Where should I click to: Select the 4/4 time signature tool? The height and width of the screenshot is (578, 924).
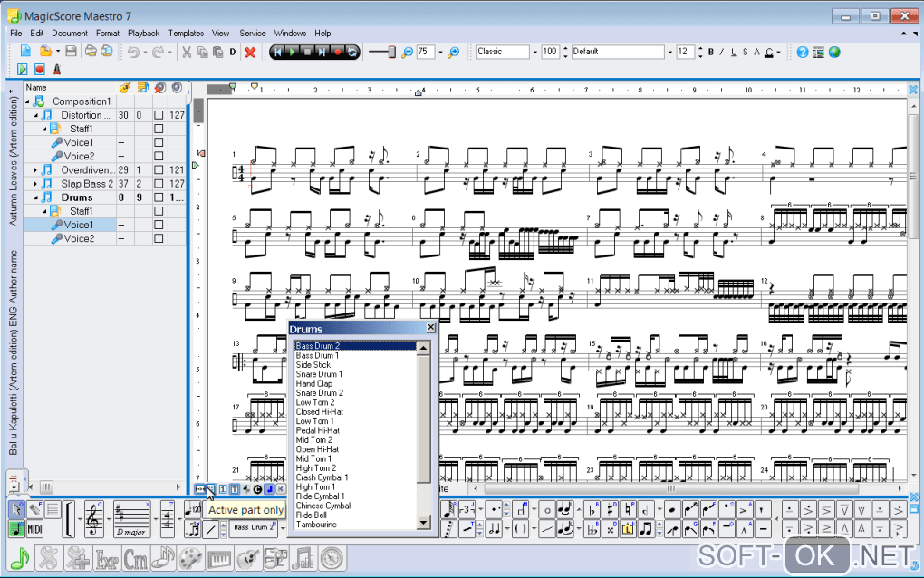coord(168,520)
